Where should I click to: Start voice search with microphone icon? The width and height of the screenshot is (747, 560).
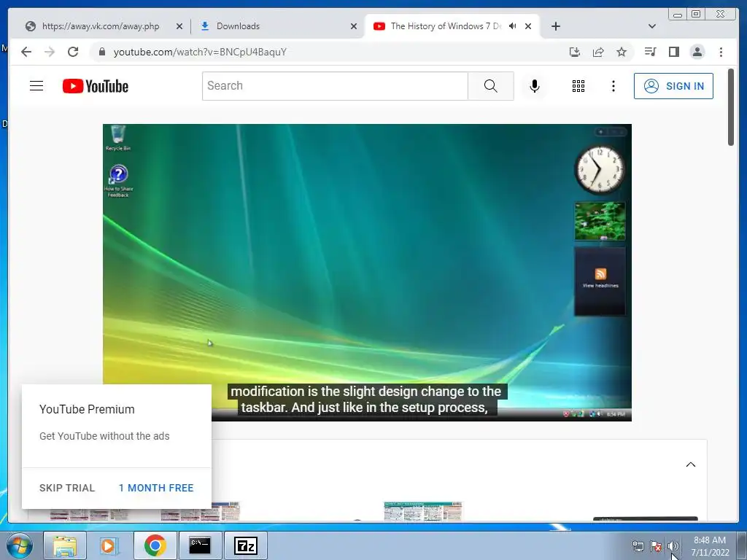click(535, 86)
